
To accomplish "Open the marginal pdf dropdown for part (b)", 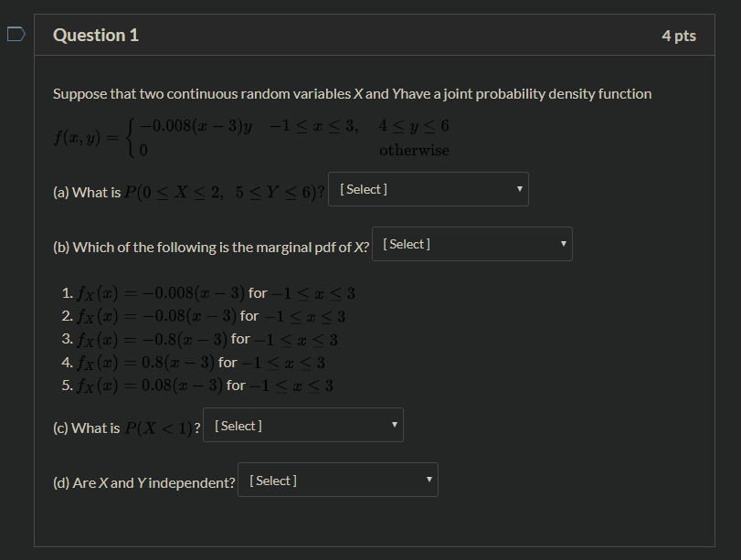I will 471,244.
